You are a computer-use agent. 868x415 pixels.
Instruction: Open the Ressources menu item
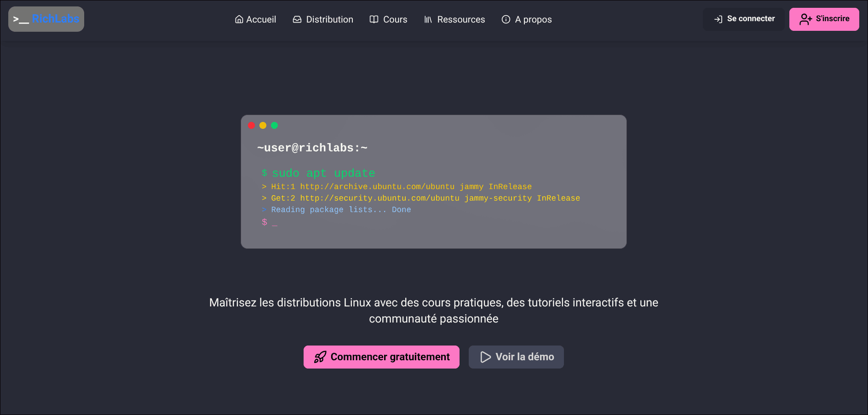(x=454, y=19)
